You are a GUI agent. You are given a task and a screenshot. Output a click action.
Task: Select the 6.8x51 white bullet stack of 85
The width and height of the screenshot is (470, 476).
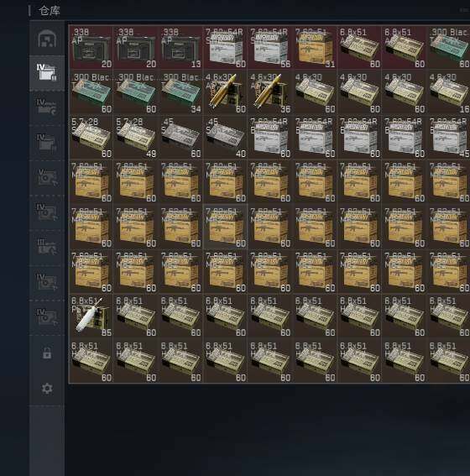pos(91,316)
